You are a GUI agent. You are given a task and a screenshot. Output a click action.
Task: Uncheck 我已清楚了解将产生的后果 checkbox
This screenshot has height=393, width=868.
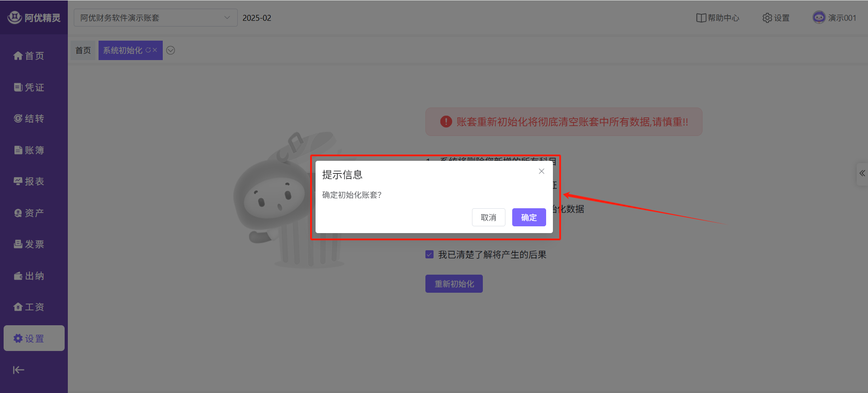coord(429,254)
